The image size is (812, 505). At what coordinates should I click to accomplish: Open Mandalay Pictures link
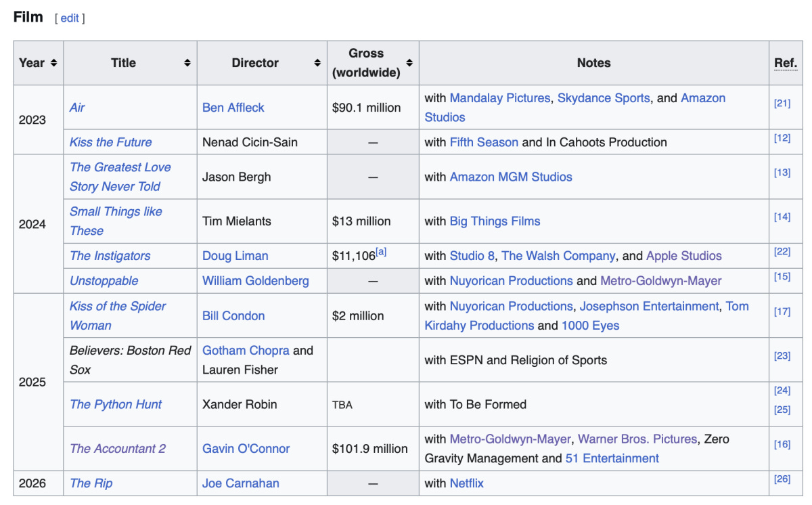pyautogui.click(x=500, y=98)
